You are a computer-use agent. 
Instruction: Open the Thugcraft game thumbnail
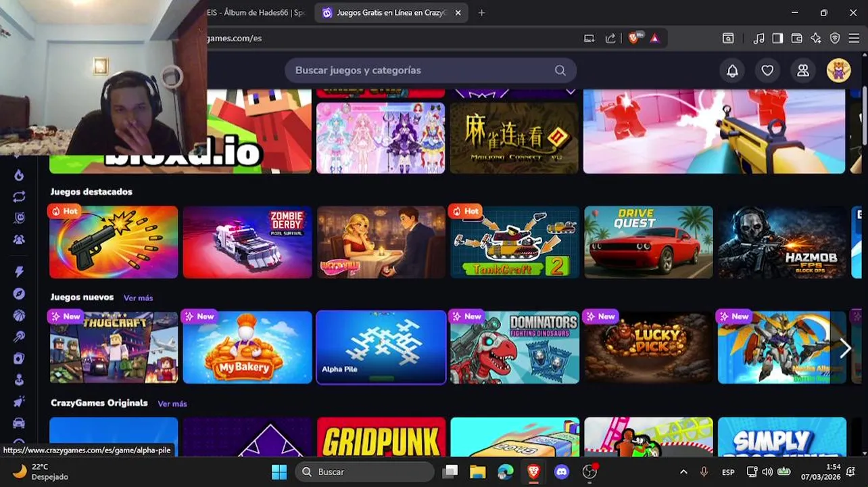tap(114, 348)
